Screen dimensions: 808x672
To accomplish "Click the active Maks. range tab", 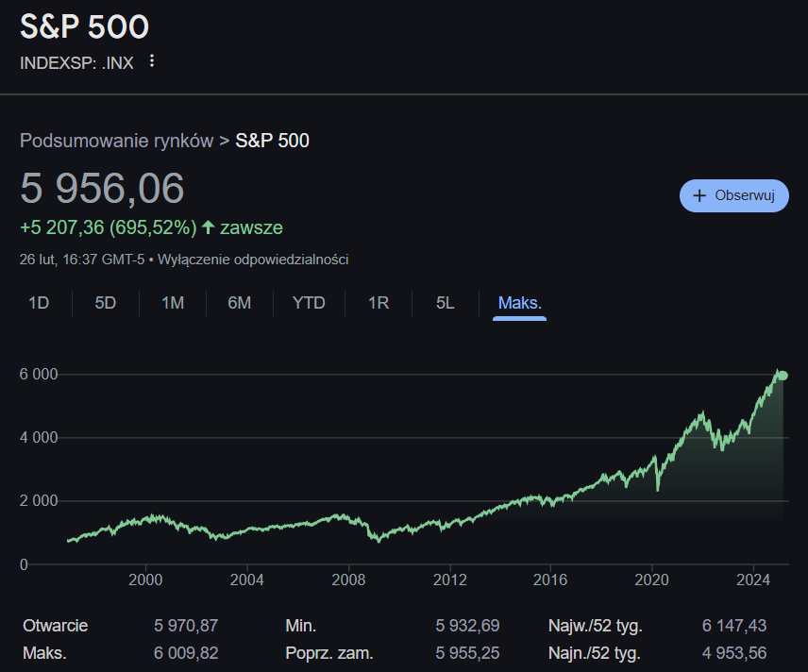I will coord(519,303).
